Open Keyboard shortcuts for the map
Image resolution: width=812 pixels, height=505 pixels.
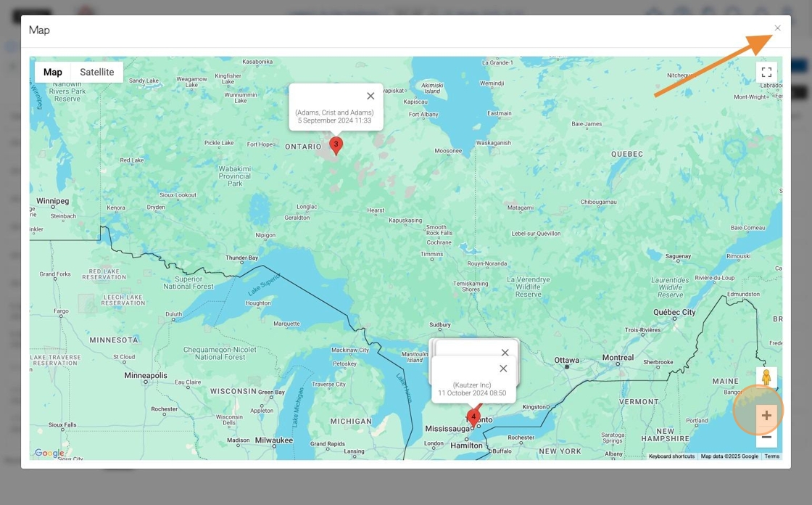671,456
